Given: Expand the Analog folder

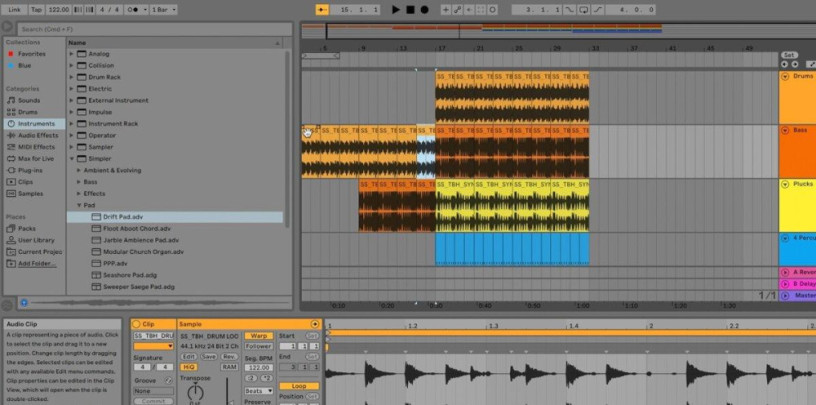Looking at the screenshot, I should click(72, 54).
